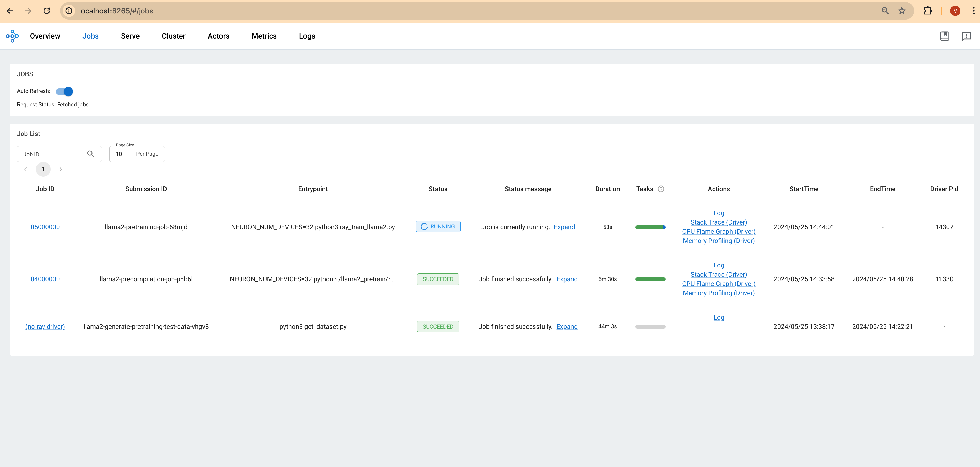This screenshot has height=467, width=980.
Task: Open CPU Flame Graph for job 04000000
Action: pos(718,284)
